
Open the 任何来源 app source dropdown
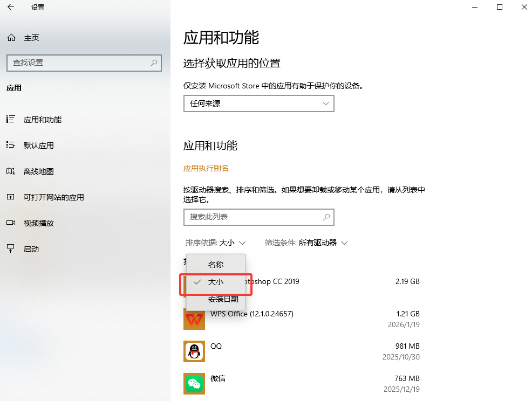(258, 103)
